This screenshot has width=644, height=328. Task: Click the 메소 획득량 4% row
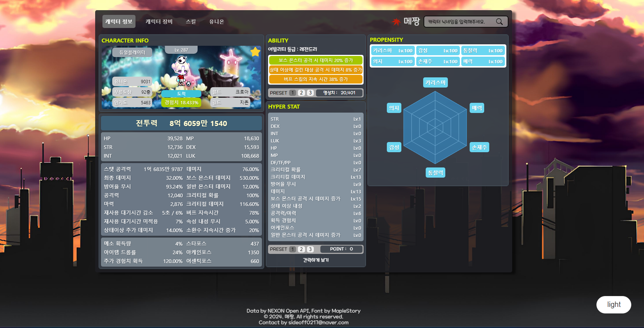pos(143,244)
